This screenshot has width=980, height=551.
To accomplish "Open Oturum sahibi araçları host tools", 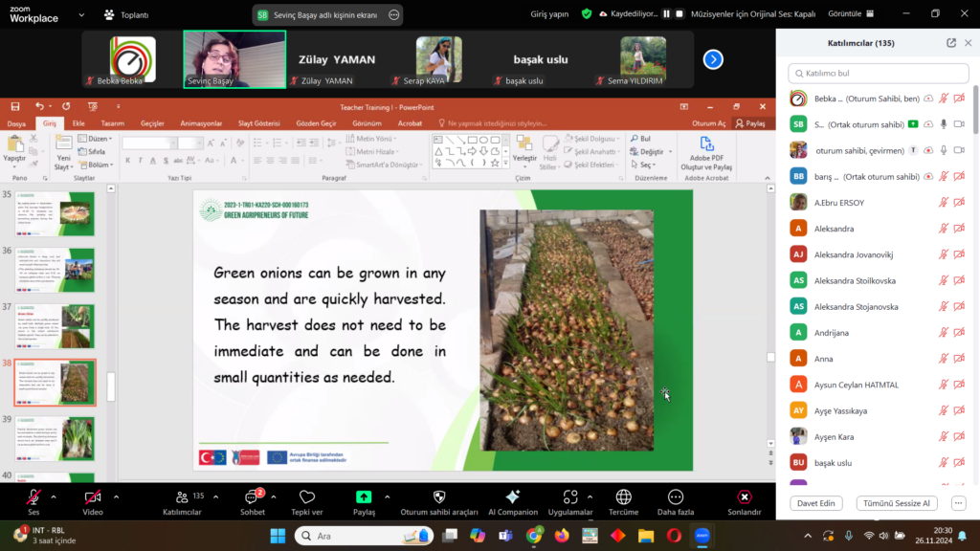I will point(439,497).
